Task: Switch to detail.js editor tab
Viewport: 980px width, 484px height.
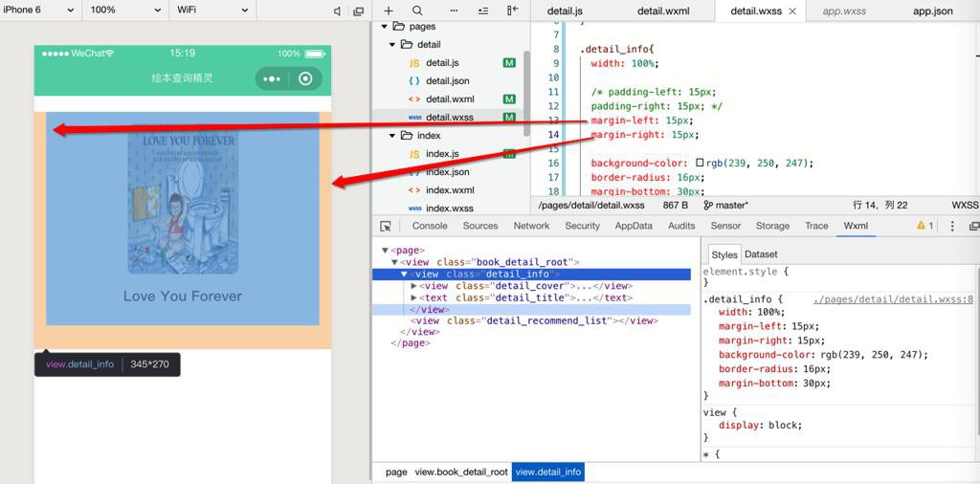Action: 565,11
